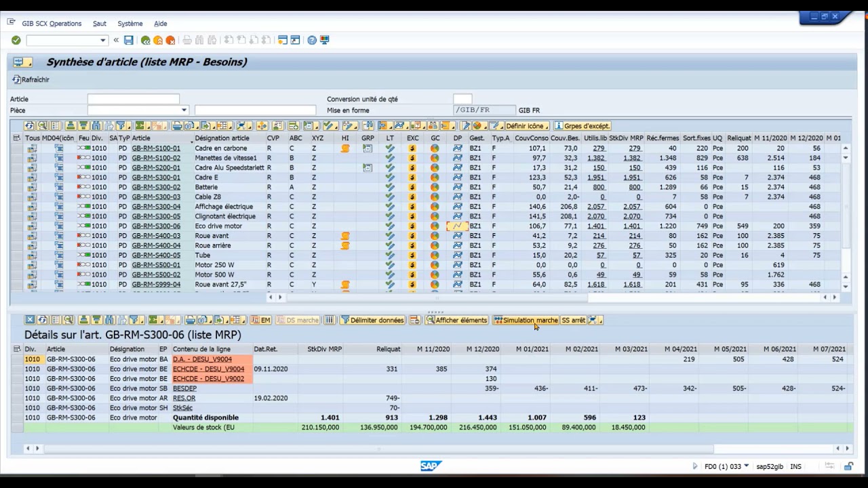Viewport: 868px width, 488px height.
Task: Click the Grpes d'except. button
Action: pyautogui.click(x=583, y=126)
